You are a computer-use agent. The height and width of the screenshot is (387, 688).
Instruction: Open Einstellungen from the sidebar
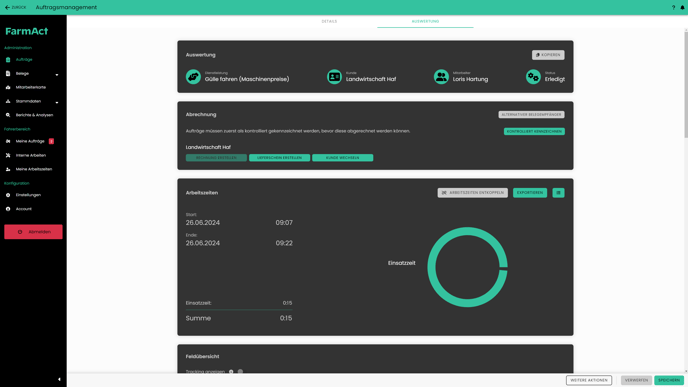point(28,195)
